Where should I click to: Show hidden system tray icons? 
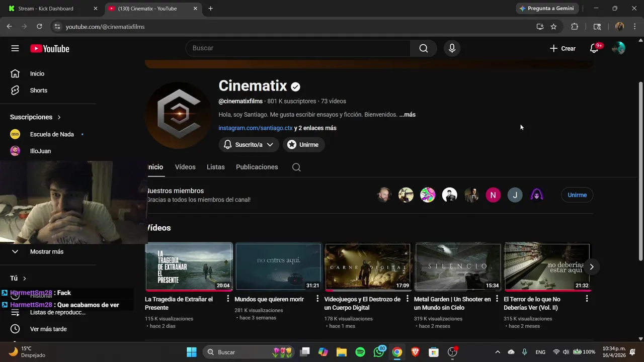pyautogui.click(x=498, y=352)
